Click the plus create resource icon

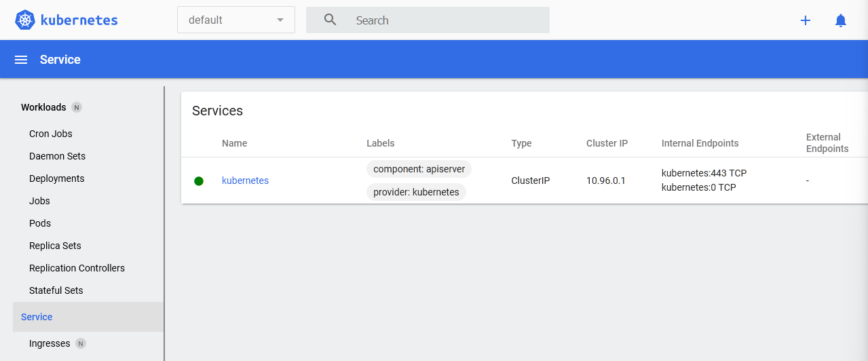[806, 20]
